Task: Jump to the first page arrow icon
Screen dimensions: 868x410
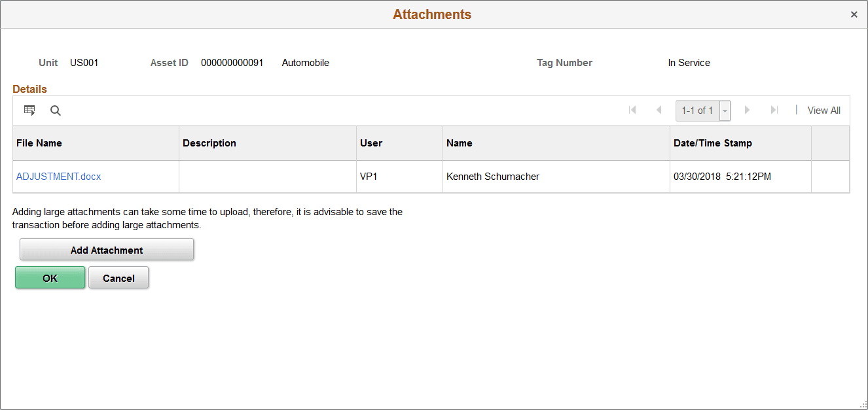Action: pos(632,110)
